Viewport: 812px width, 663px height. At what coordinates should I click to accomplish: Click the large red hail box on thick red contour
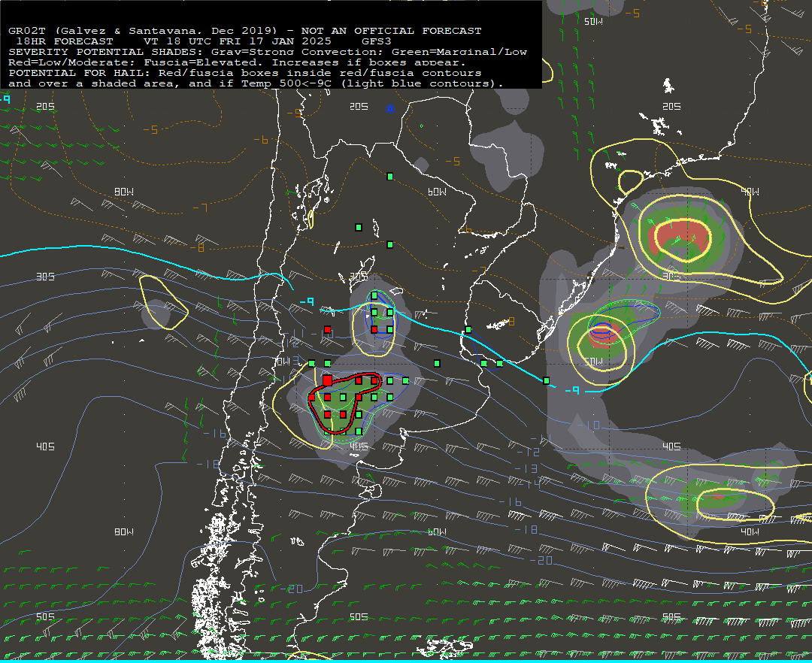coord(327,381)
